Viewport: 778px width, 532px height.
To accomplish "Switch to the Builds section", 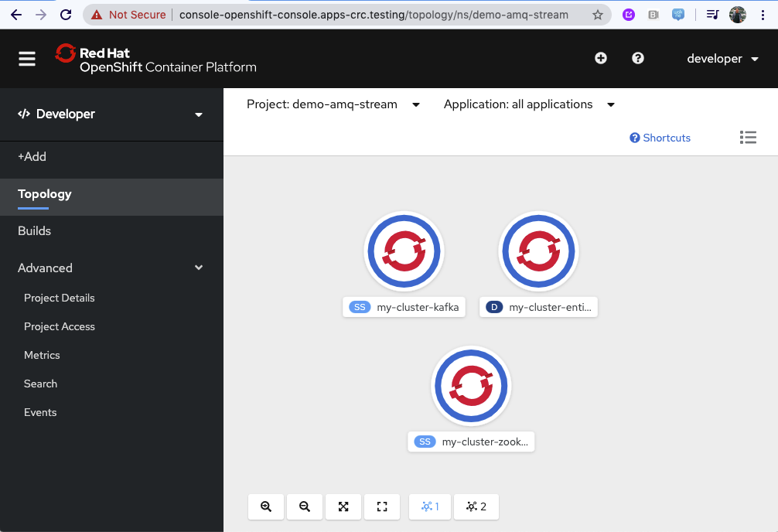I will click(x=34, y=230).
